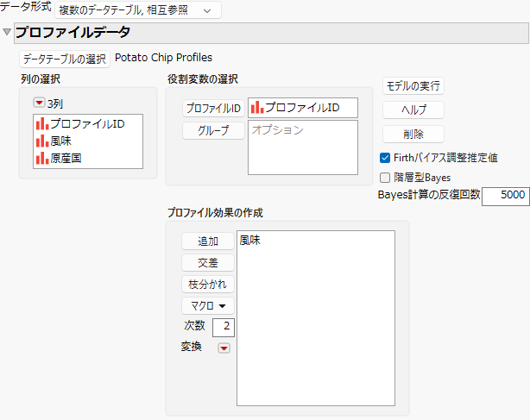Open the 変換 red triangle menu
The width and height of the screenshot is (530, 420).
coord(224,348)
